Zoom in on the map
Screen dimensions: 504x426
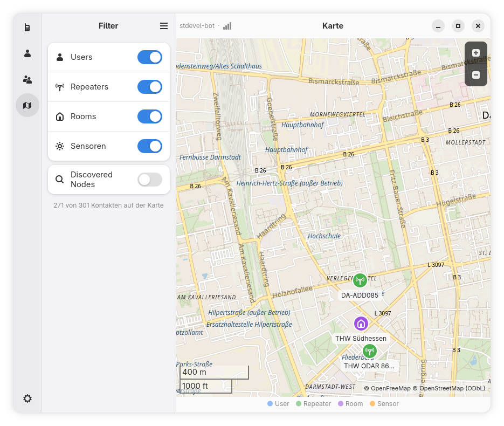coord(476,53)
